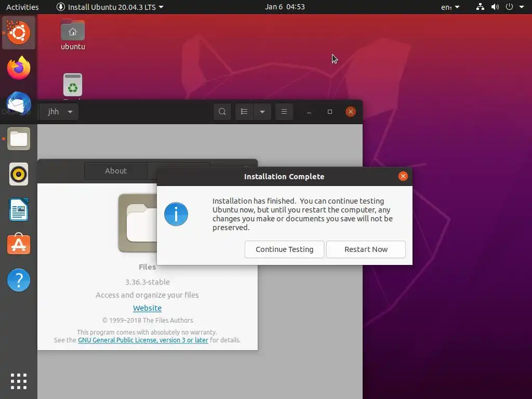Screen dimensions: 532x399
Task: Open the Trash icon on desktop
Action: pyautogui.click(x=73, y=85)
